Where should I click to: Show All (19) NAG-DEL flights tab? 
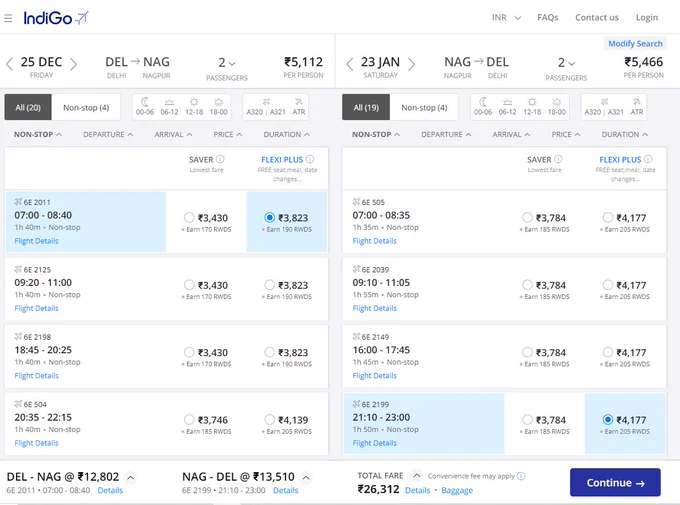[366, 107]
